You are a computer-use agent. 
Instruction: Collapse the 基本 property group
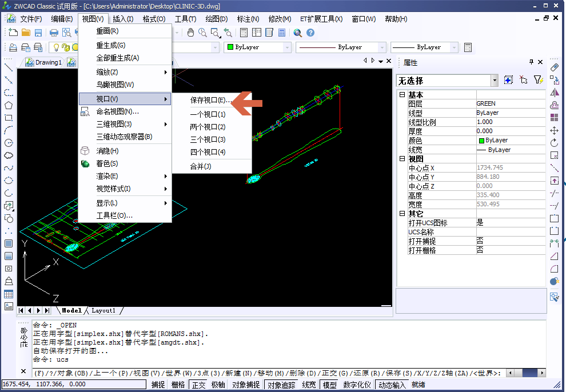pyautogui.click(x=402, y=95)
